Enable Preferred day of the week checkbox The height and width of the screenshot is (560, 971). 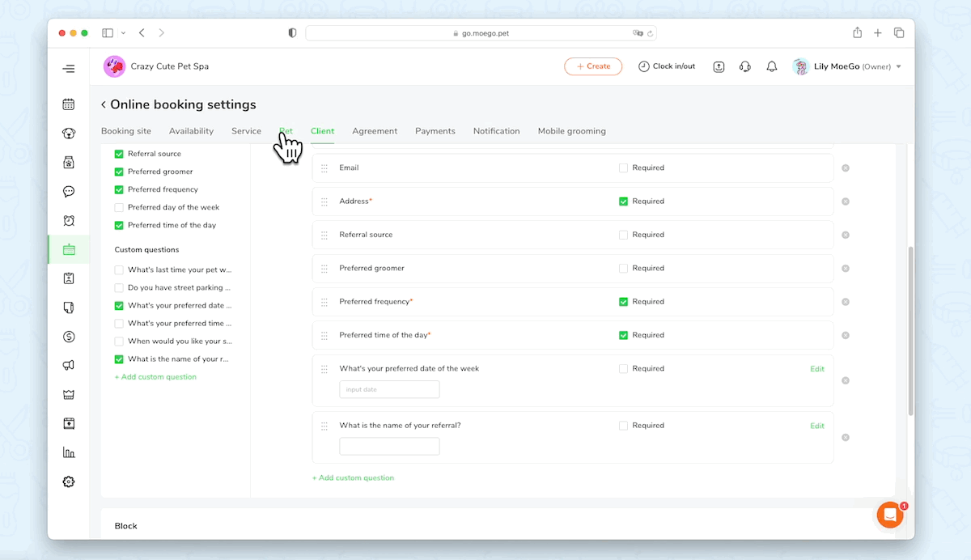[x=119, y=207]
